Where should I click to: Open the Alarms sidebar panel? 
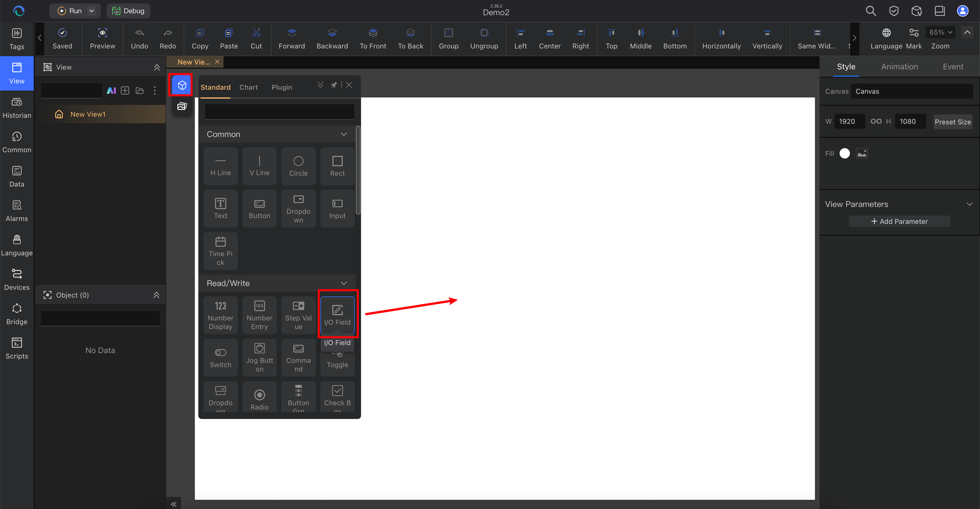coord(17,211)
